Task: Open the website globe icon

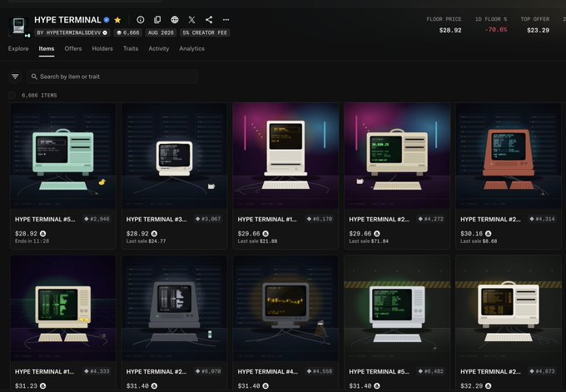Action: coord(175,20)
